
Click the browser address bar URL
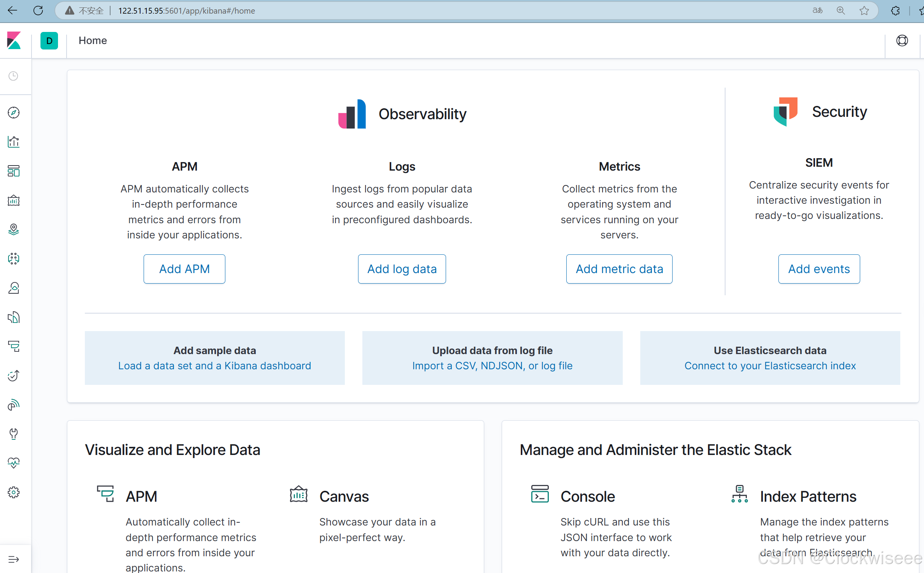(186, 11)
